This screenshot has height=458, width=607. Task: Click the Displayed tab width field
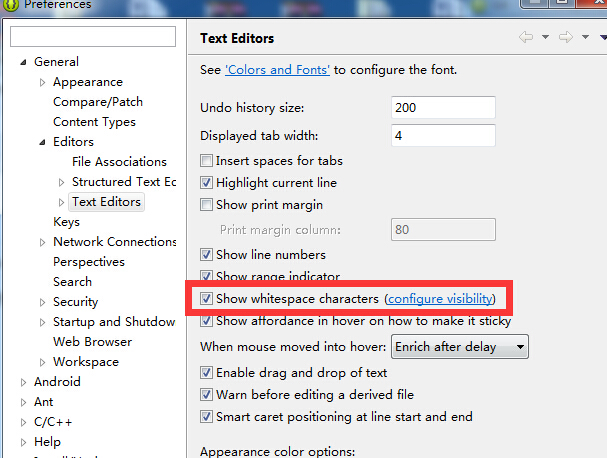tap(443, 135)
